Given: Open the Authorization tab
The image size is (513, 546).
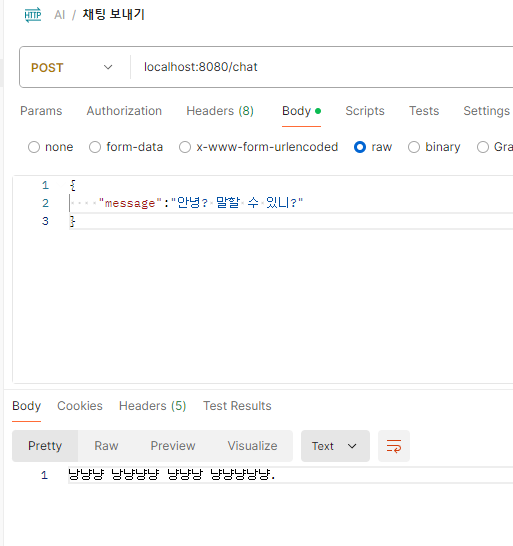Looking at the screenshot, I should (x=124, y=111).
